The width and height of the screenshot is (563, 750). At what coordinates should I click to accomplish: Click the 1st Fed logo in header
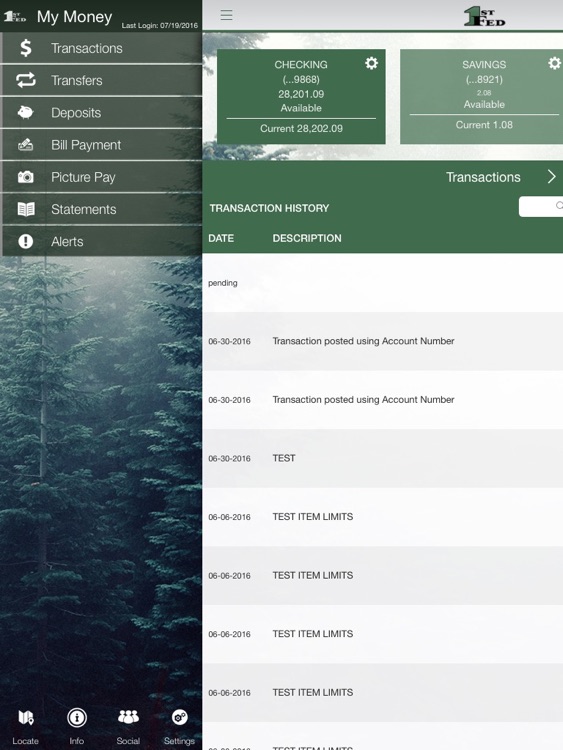(x=484, y=16)
